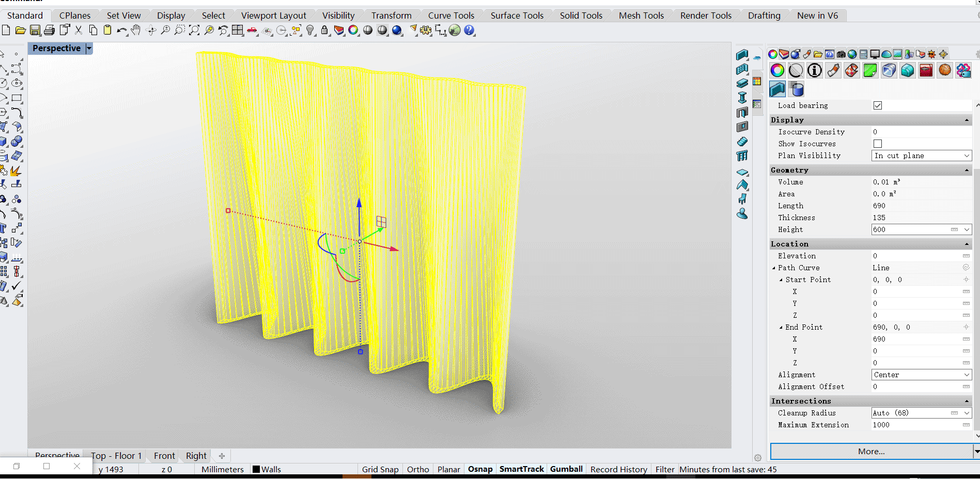
Task: Select the Wall tool in VisualARQ toolbar
Action: tap(742, 55)
